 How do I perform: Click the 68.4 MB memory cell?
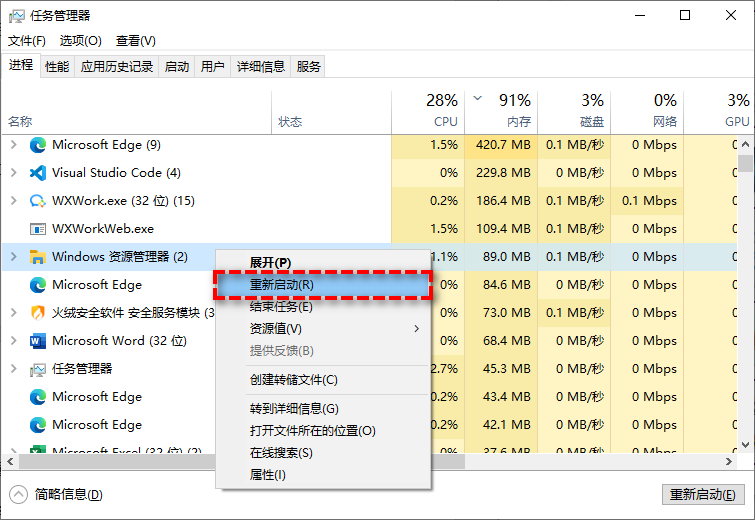click(501, 341)
